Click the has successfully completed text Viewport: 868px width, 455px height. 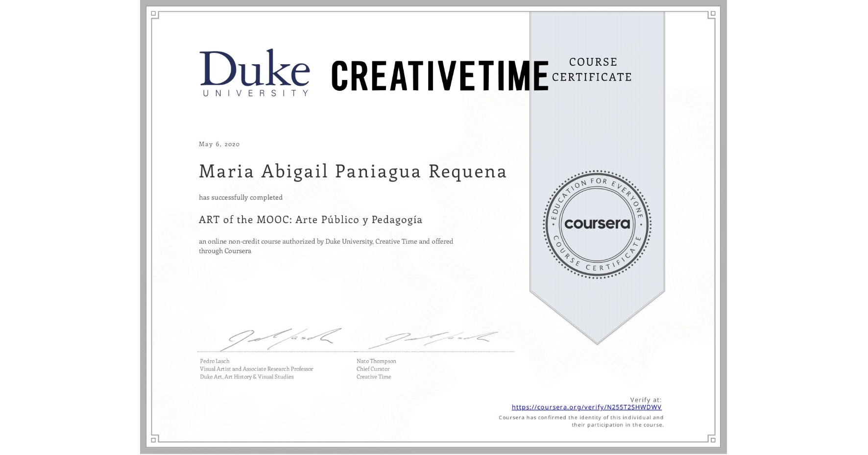(240, 197)
